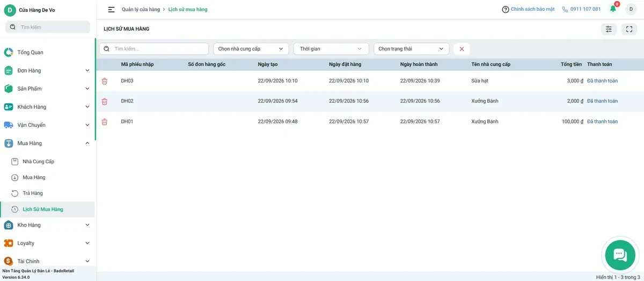Click the 3,000 ₫ total cell
This screenshot has height=281, width=644.
pos(575,81)
